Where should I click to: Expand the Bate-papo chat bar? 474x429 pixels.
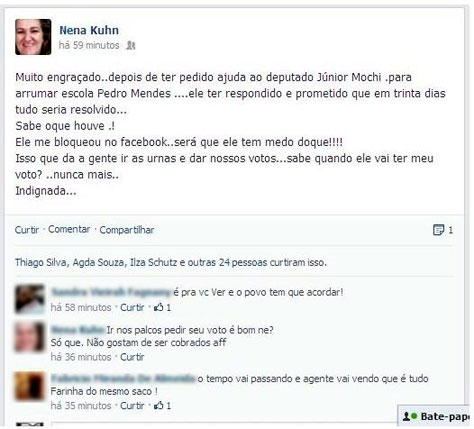[435, 416]
